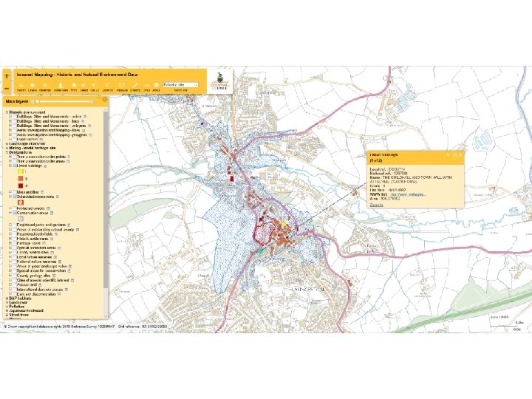
Task: Enable Access land layer checkbox
Action: click(14, 285)
